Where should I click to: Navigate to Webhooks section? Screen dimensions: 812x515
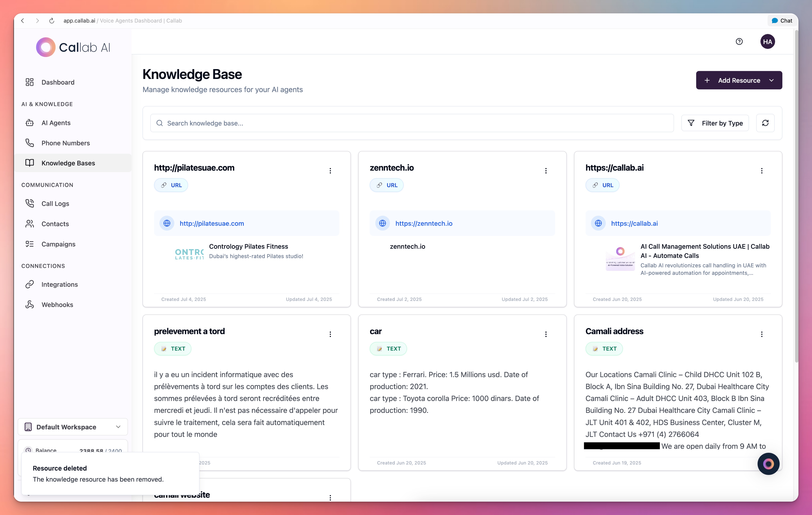coord(57,305)
